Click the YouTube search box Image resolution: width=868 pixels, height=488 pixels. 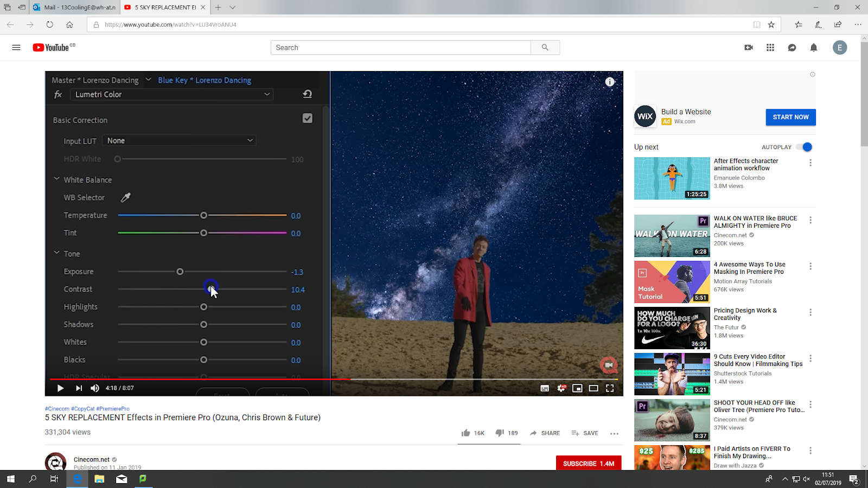pyautogui.click(x=401, y=48)
